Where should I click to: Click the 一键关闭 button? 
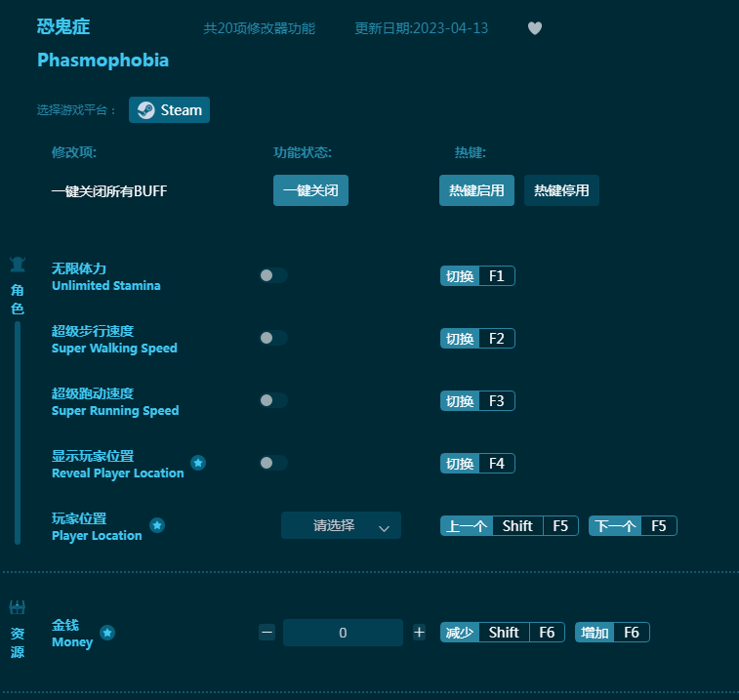pyautogui.click(x=310, y=190)
